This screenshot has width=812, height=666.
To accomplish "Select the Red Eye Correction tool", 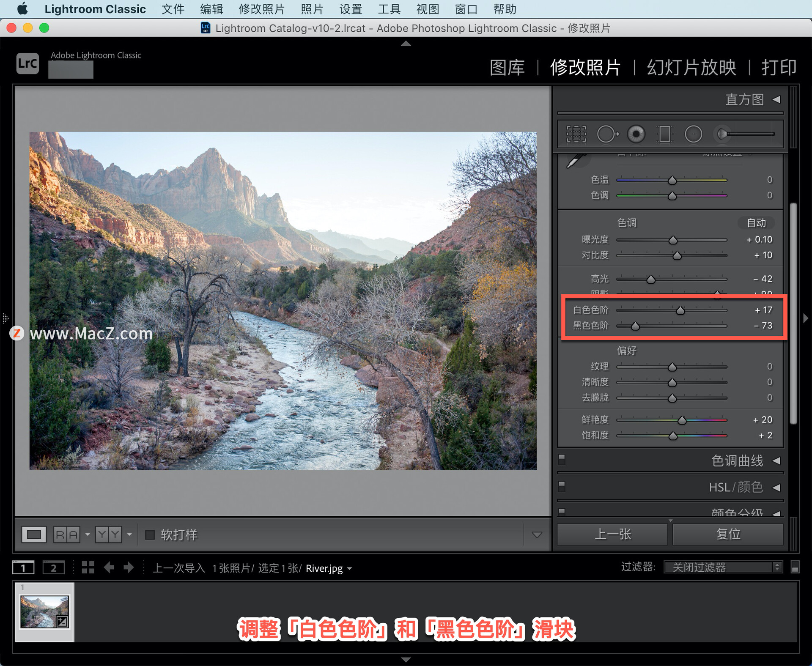I will pos(636,134).
